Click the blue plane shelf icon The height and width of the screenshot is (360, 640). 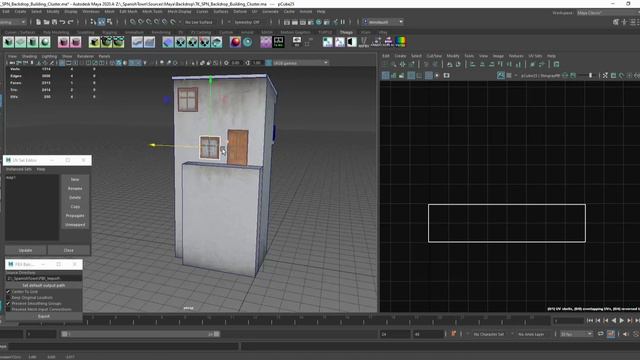pyautogui.click(x=168, y=42)
